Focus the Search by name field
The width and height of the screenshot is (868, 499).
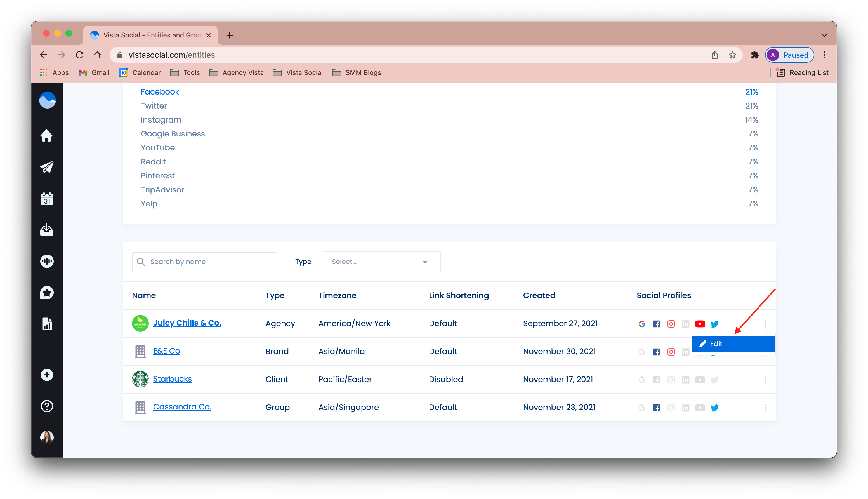[204, 262]
